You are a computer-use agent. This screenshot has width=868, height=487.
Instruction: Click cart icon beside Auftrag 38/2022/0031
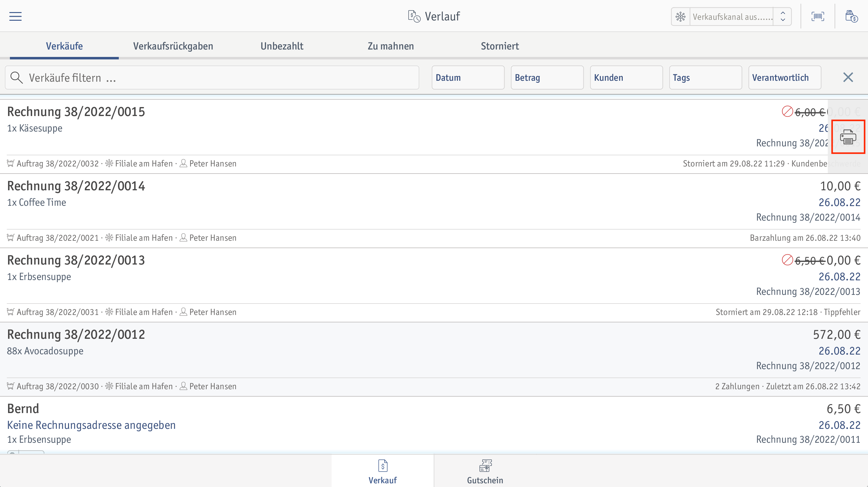tap(11, 312)
